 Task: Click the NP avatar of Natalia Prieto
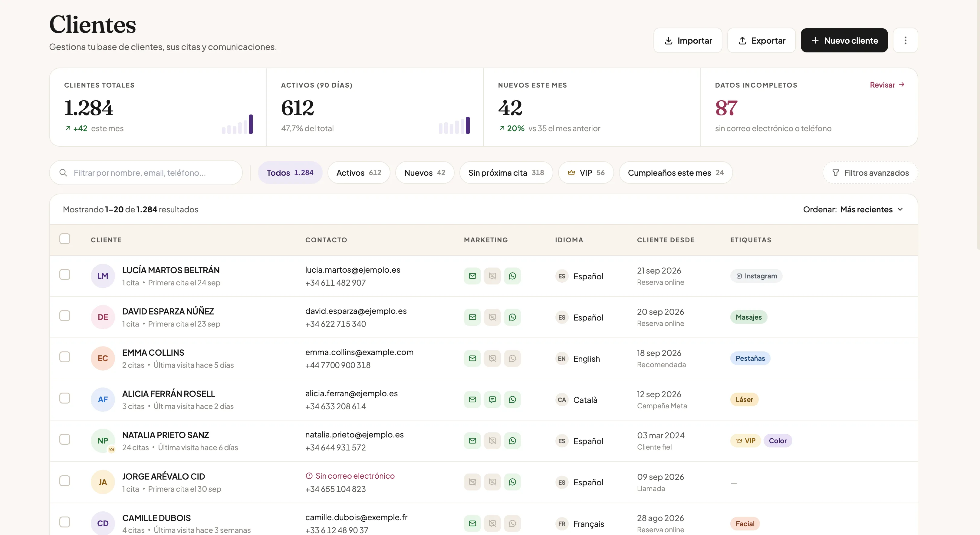click(x=103, y=440)
